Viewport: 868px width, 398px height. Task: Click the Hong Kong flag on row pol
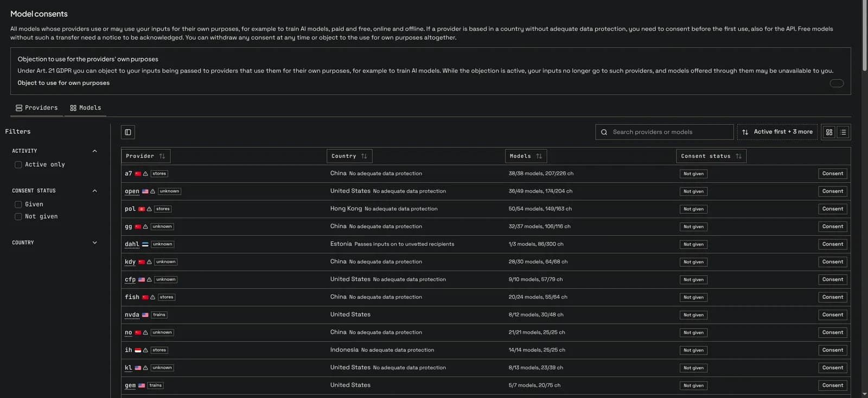142,209
